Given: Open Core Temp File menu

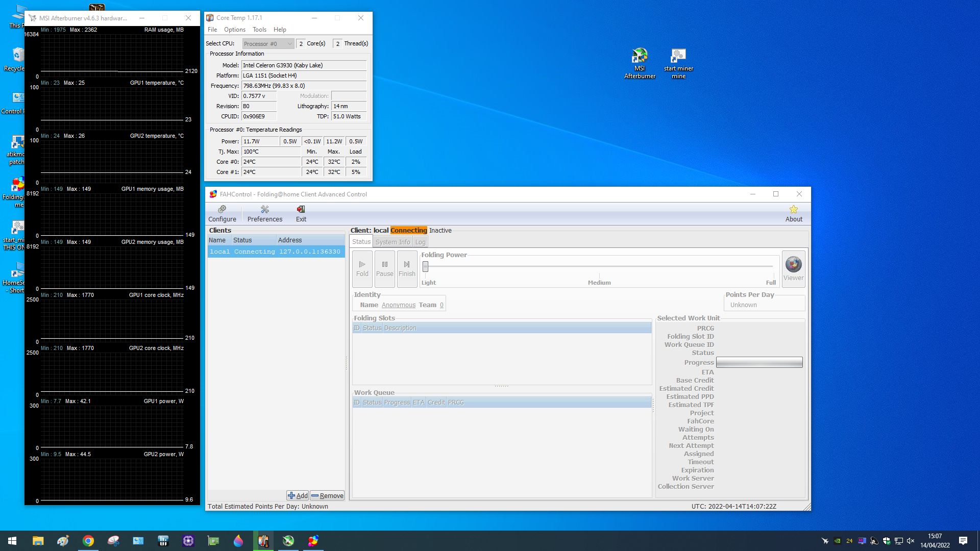Looking at the screenshot, I should point(212,30).
